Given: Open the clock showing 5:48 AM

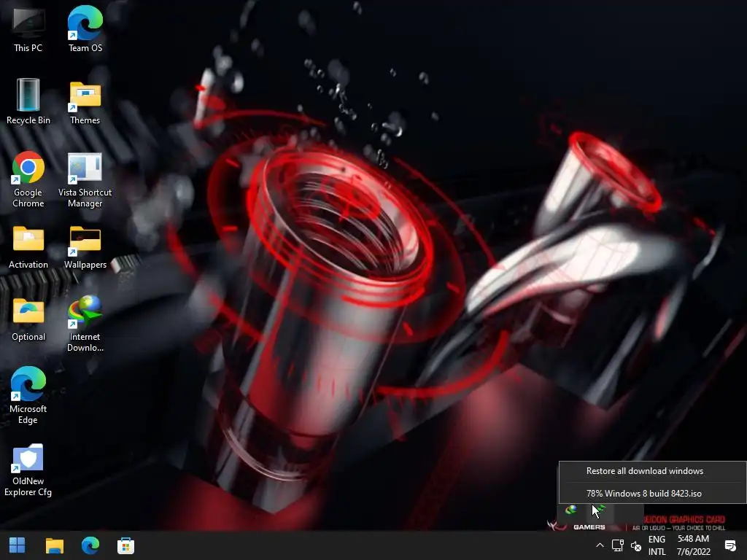Looking at the screenshot, I should pos(693,545).
